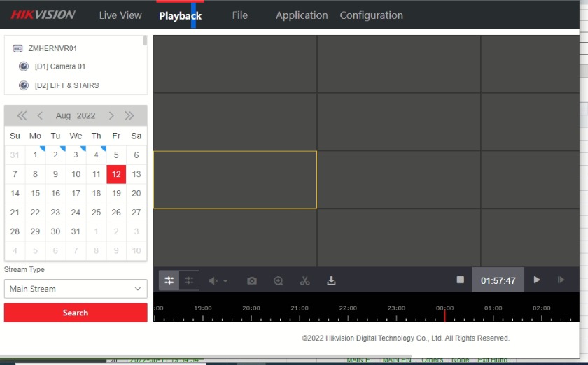This screenshot has height=365, width=588.
Task: Click the single frame forward icon
Action: pos(561,280)
